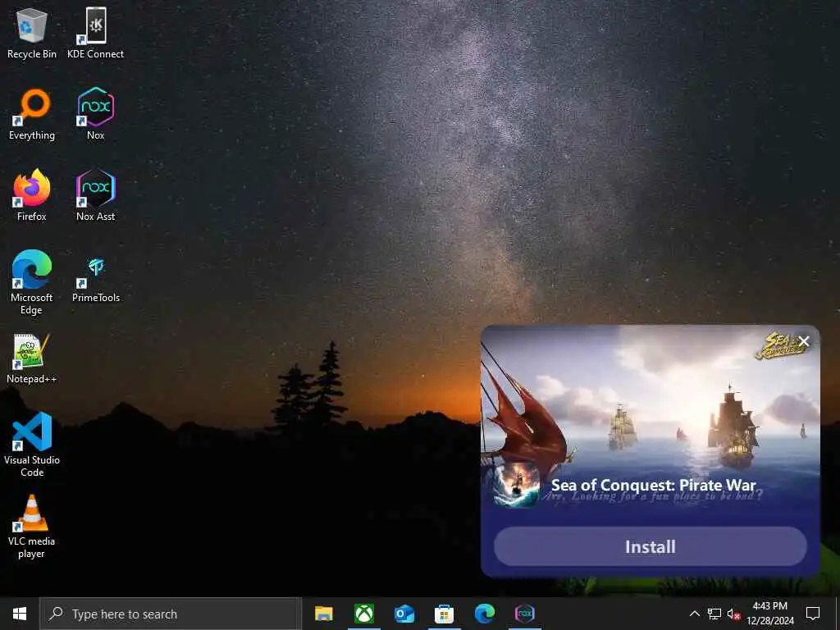This screenshot has width=840, height=630.
Task: Show hidden system tray icons
Action: click(694, 614)
